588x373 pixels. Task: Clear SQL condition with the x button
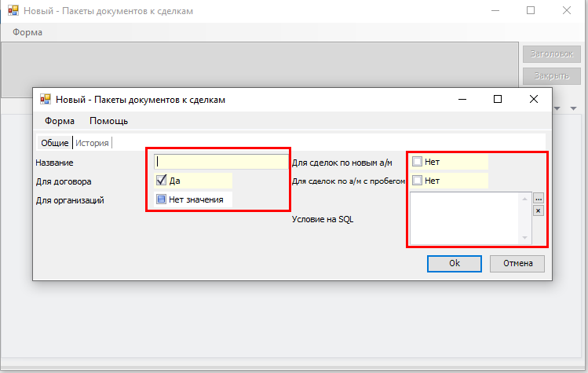539,210
